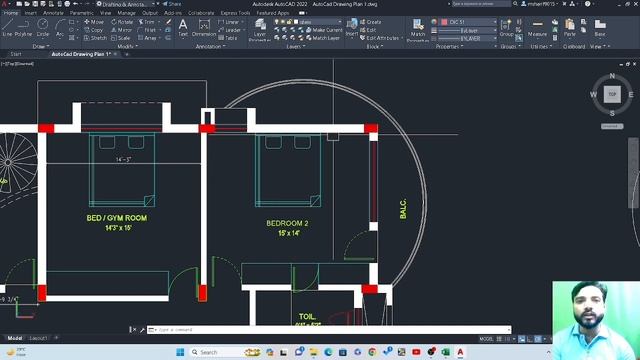Expand the Annotation panel

211,47
